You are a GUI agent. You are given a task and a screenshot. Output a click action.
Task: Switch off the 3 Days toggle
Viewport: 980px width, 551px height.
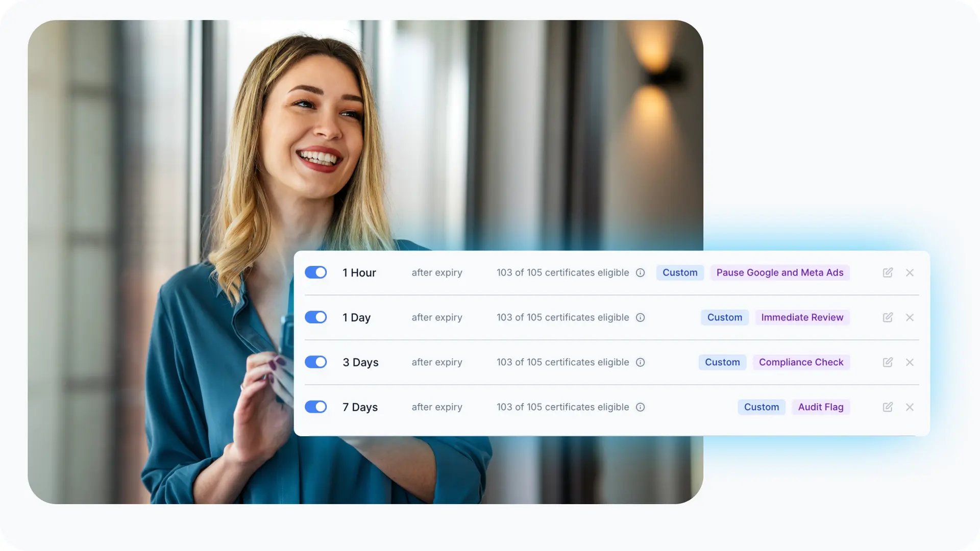coord(316,362)
